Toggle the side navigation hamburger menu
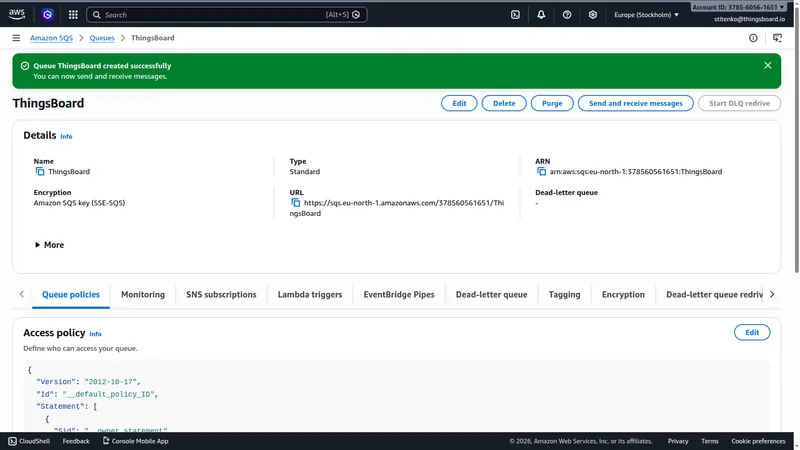This screenshot has height=450, width=800. (16, 38)
